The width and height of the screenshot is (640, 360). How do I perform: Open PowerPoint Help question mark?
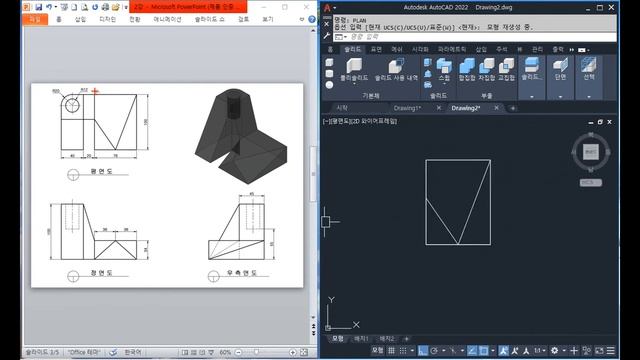(312, 19)
